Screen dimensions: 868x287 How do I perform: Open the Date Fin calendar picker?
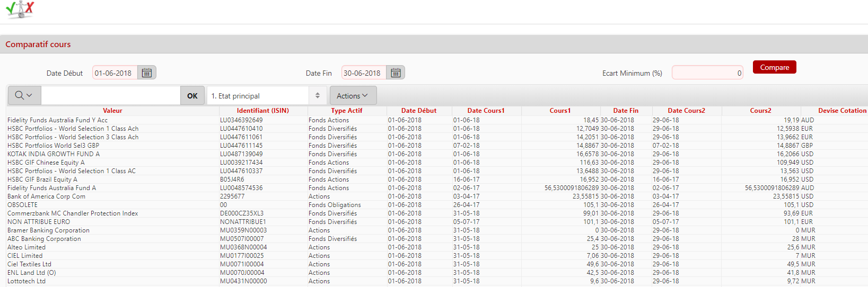396,73
